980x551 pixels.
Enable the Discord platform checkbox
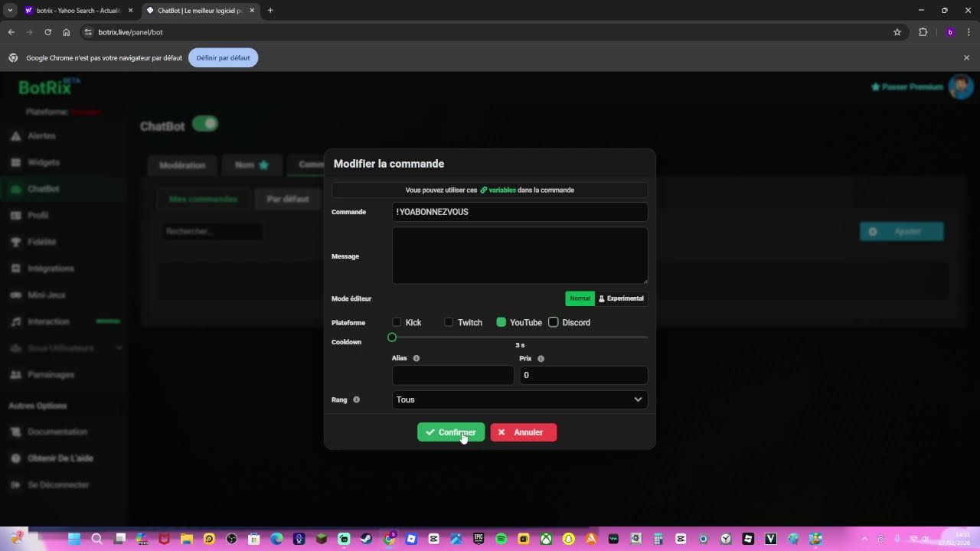tap(554, 322)
